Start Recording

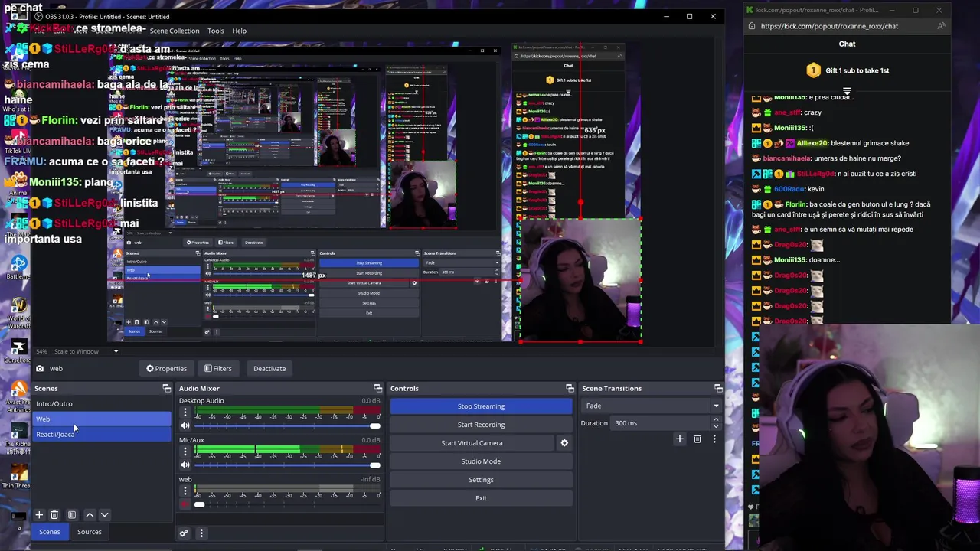[x=481, y=425]
